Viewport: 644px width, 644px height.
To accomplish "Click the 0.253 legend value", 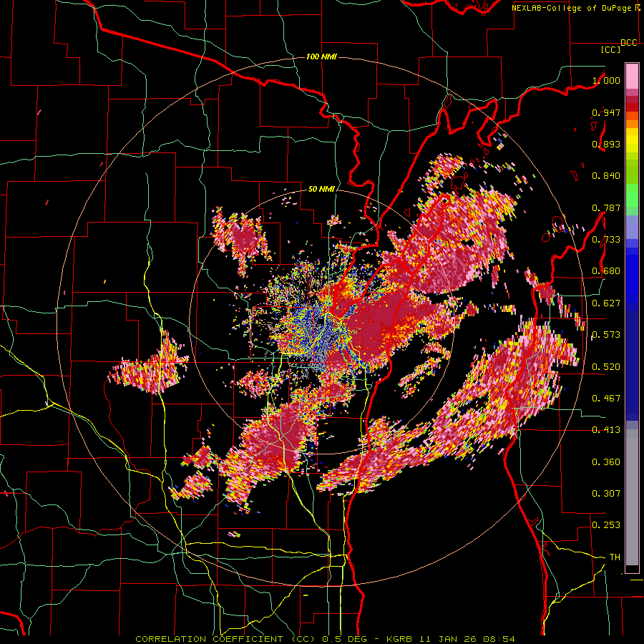I will point(606,525).
